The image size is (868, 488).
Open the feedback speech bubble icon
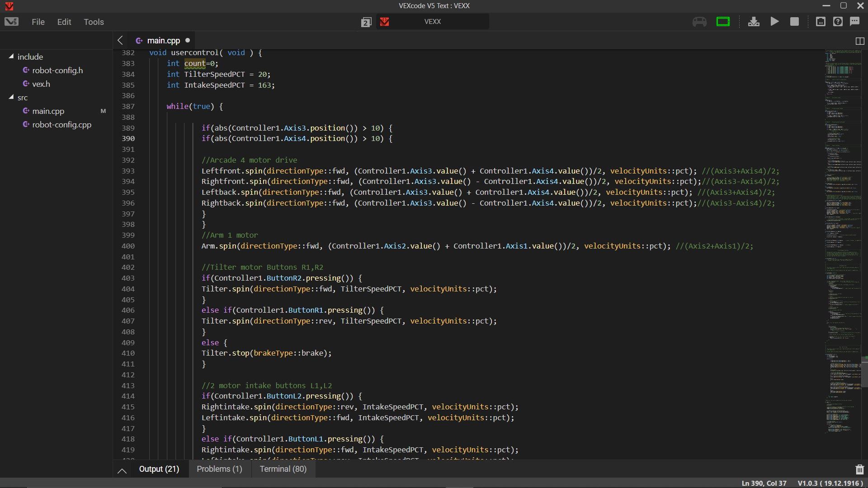point(854,22)
